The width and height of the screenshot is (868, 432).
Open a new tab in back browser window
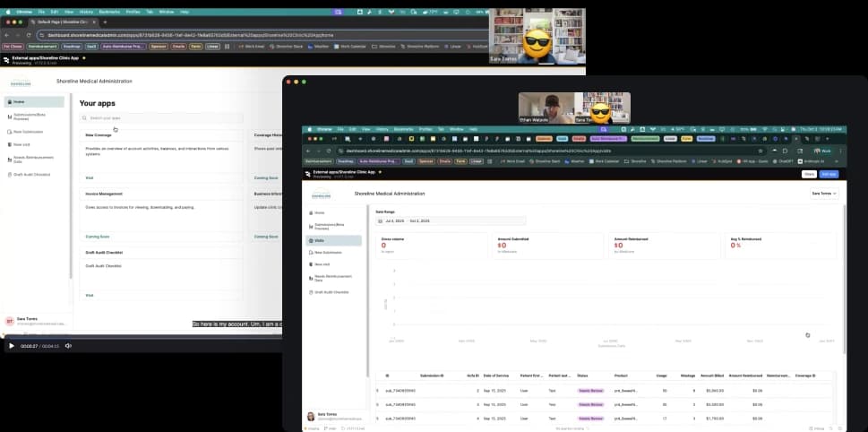pos(105,22)
